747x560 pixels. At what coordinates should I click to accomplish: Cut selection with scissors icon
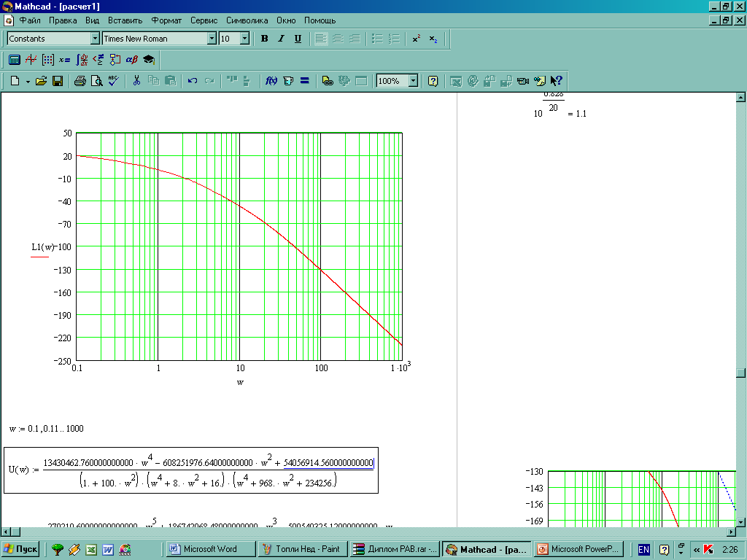click(136, 81)
